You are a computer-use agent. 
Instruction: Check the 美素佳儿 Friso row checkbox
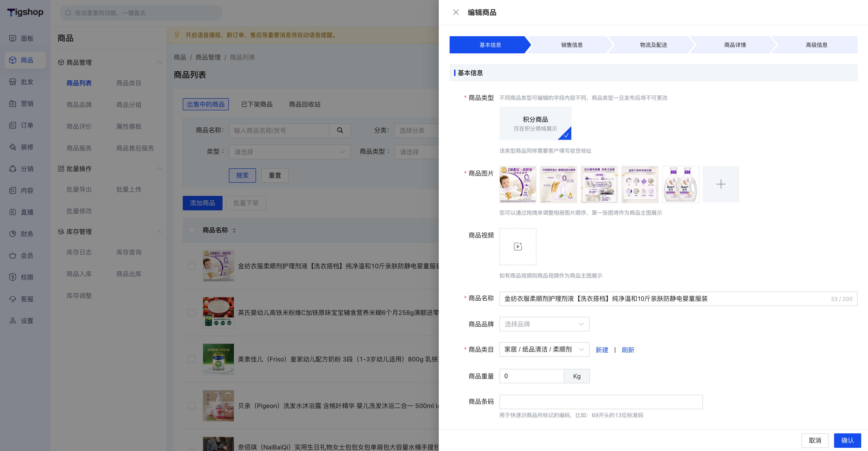click(x=192, y=359)
